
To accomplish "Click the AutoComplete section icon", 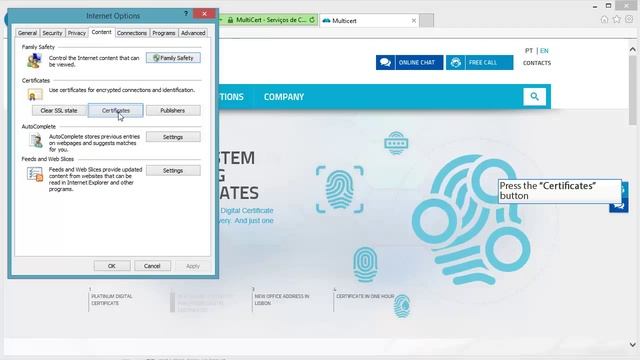I will tap(36, 140).
